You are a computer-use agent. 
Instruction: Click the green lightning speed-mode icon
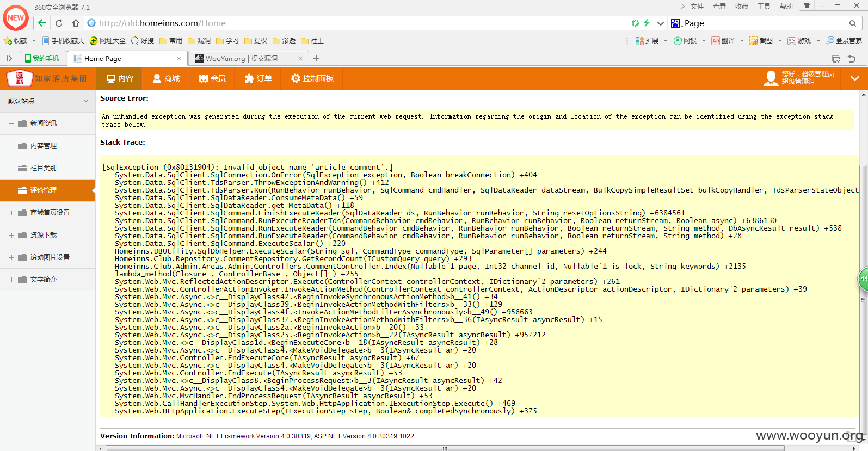click(x=647, y=23)
